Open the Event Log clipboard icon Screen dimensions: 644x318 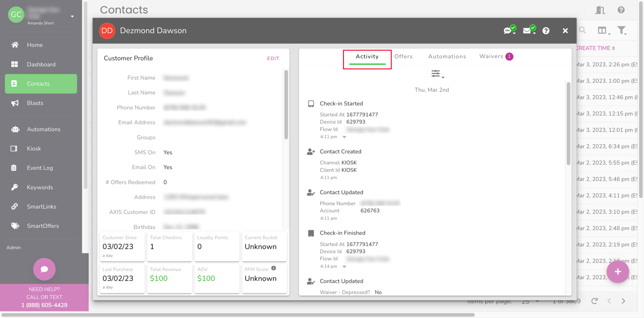click(14, 168)
